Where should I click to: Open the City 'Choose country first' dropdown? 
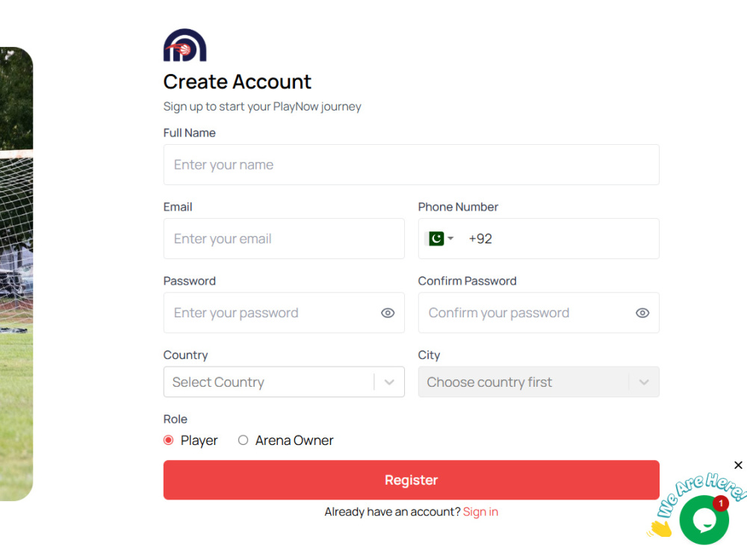pos(539,382)
